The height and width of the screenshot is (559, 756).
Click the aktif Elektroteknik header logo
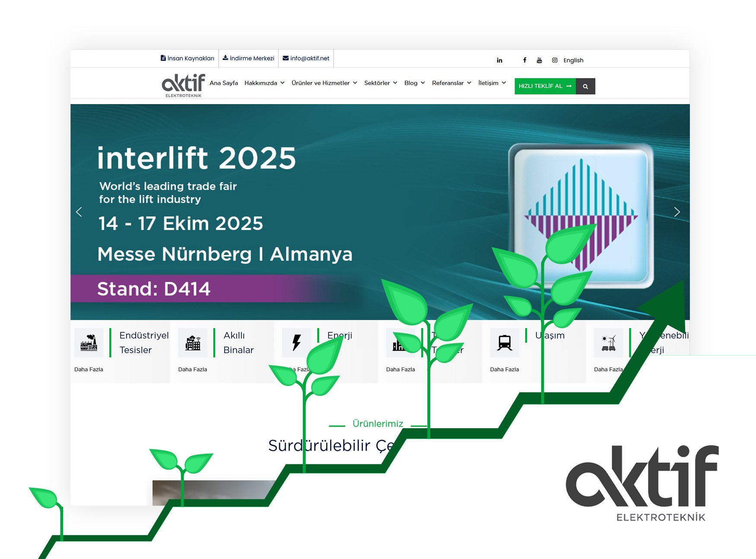(x=184, y=85)
